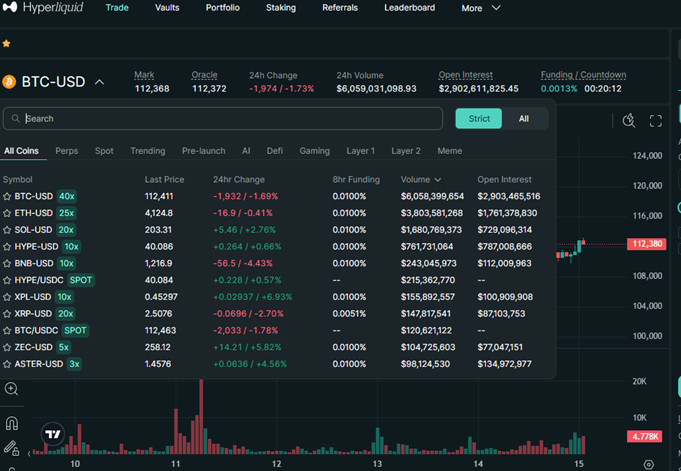
Task: Click the favorites star icon
Action: click(x=7, y=44)
